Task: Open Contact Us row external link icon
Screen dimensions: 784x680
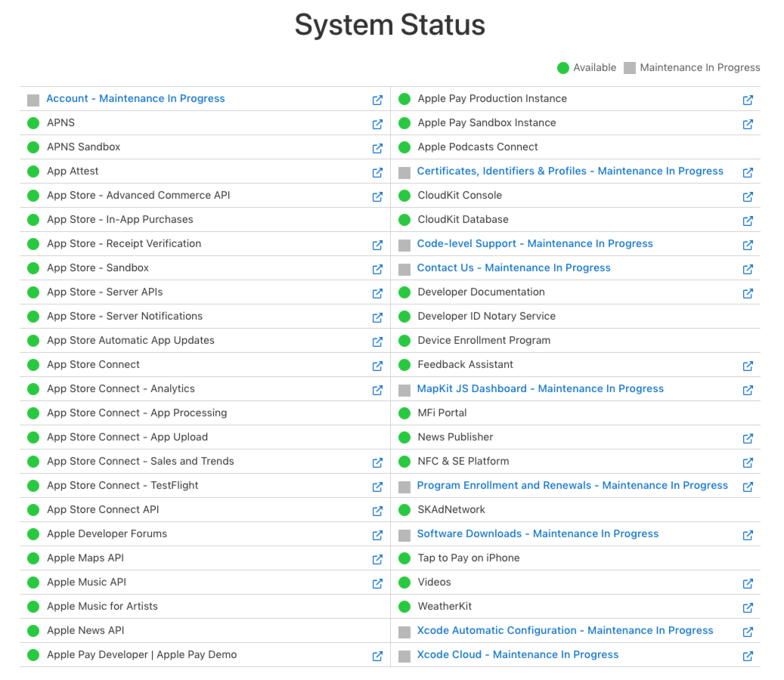Action: click(748, 269)
